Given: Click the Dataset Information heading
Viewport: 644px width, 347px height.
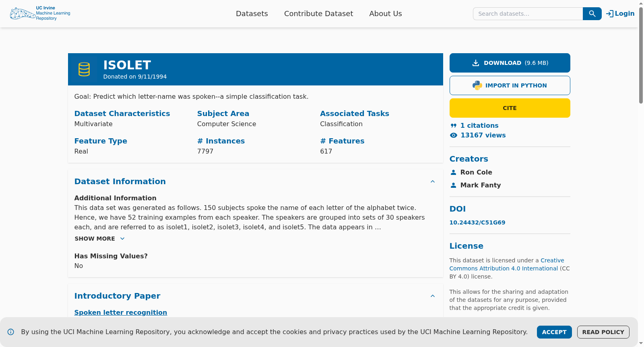Looking at the screenshot, I should (x=120, y=182).
